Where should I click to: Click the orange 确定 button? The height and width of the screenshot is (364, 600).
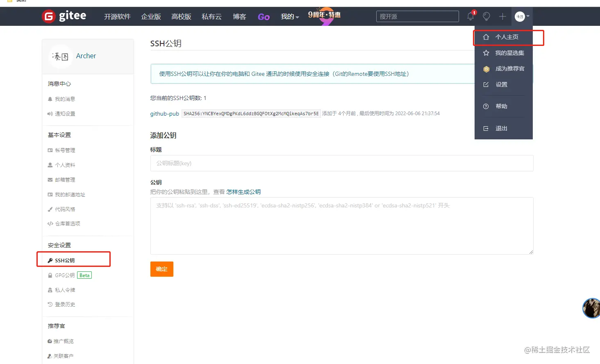coord(162,269)
